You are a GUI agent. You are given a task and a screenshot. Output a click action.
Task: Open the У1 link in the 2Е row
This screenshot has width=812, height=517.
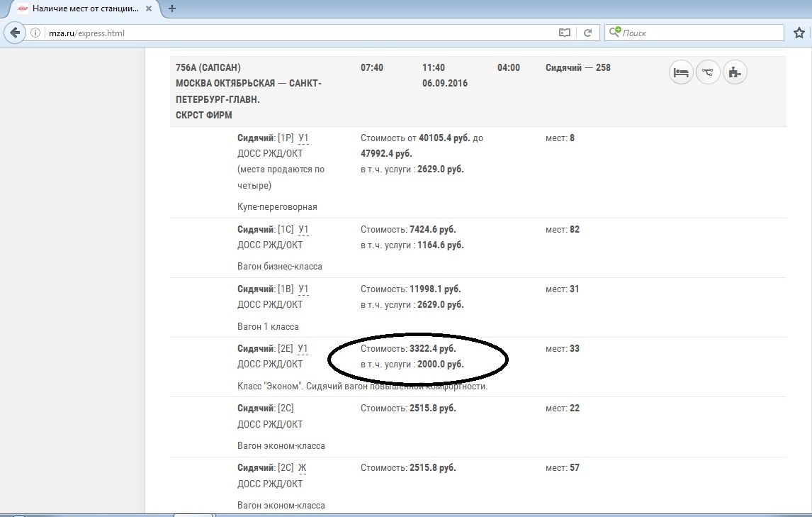[x=303, y=349]
